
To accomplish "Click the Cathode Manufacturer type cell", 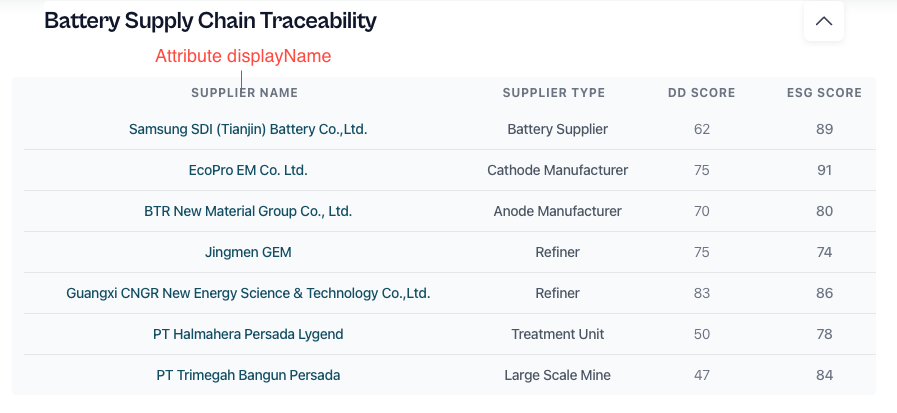I will (557, 170).
